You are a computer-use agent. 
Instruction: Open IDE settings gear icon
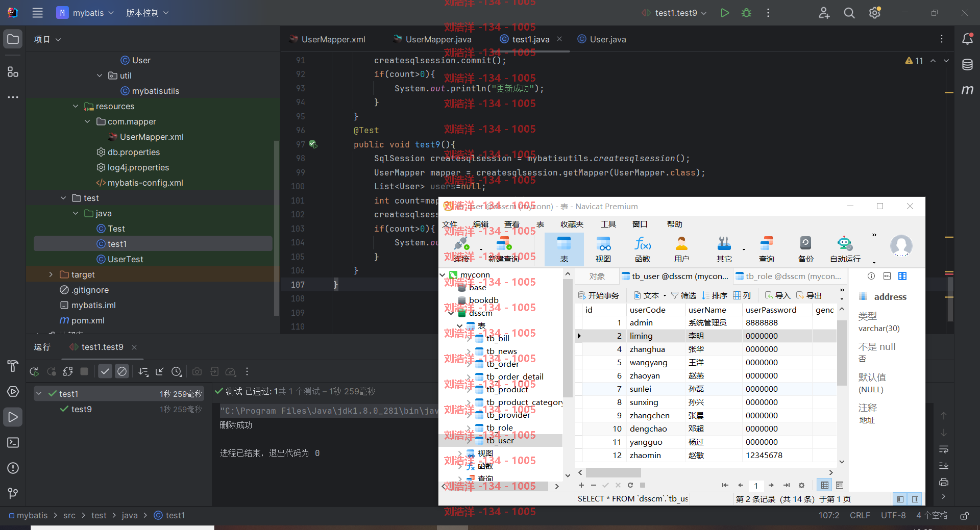(875, 13)
